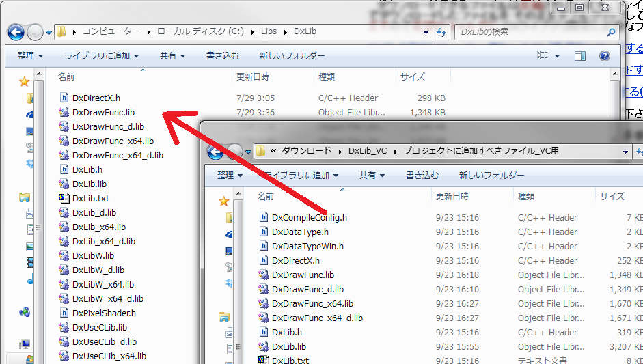Select DxUseCLib_d.lib in DxLib window
This screenshot has height=364, width=643.
(x=105, y=342)
